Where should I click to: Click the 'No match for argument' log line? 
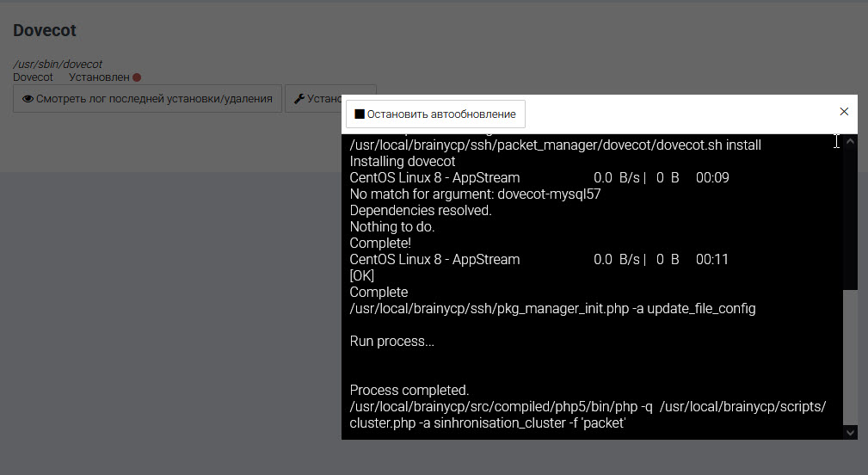475,194
